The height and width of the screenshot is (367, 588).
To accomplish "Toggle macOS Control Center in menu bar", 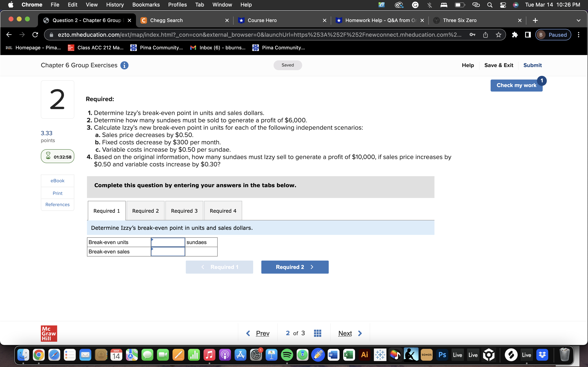I will (503, 5).
